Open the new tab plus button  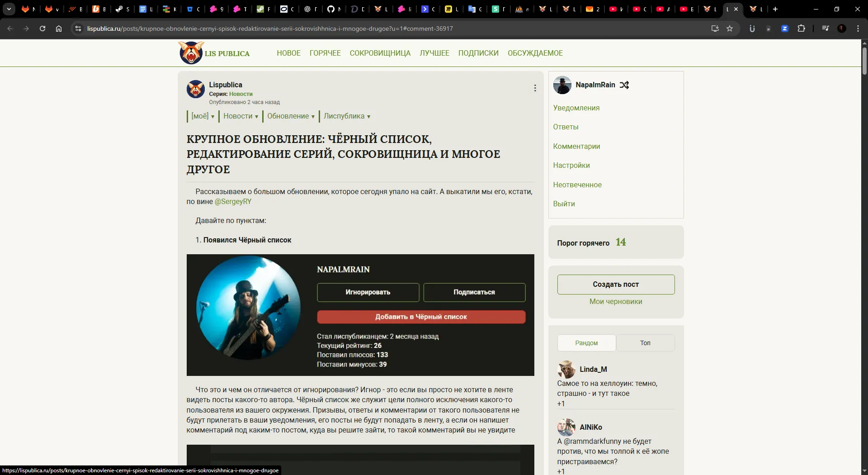coord(775,9)
